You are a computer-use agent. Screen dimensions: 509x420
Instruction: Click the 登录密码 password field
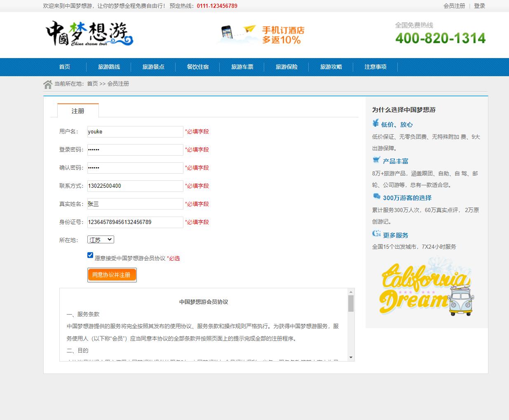[x=135, y=149]
